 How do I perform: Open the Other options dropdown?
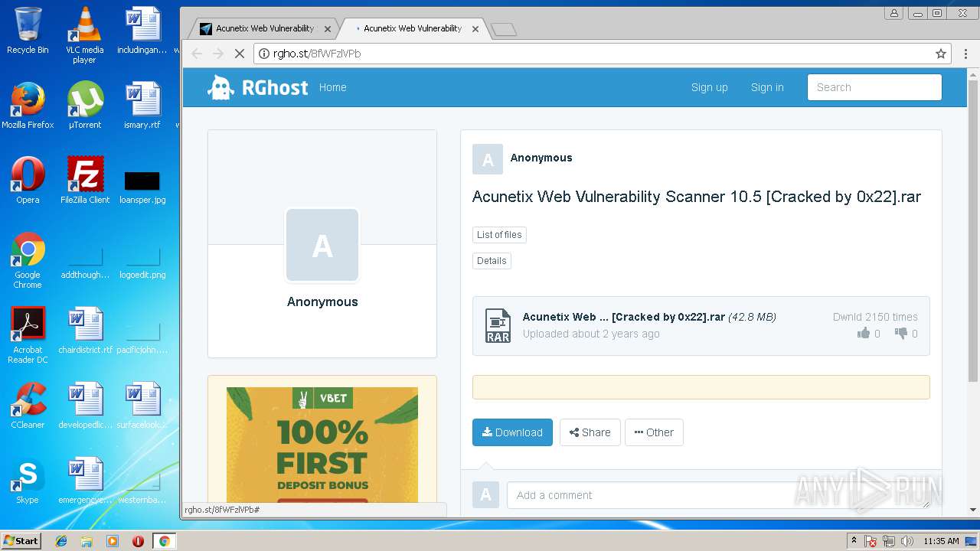click(654, 432)
